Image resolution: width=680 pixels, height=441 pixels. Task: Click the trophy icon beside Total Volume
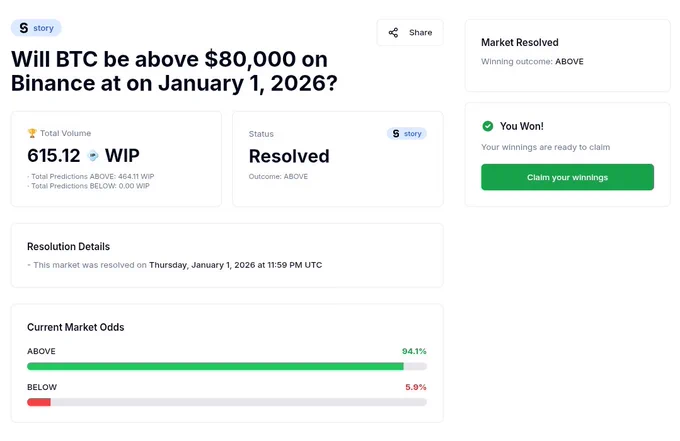point(32,133)
